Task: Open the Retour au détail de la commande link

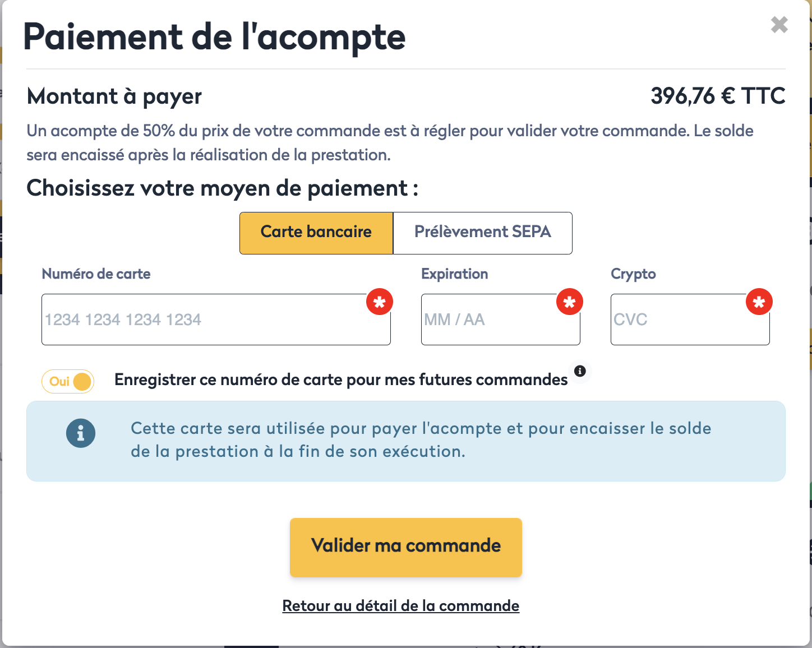Action: click(400, 606)
